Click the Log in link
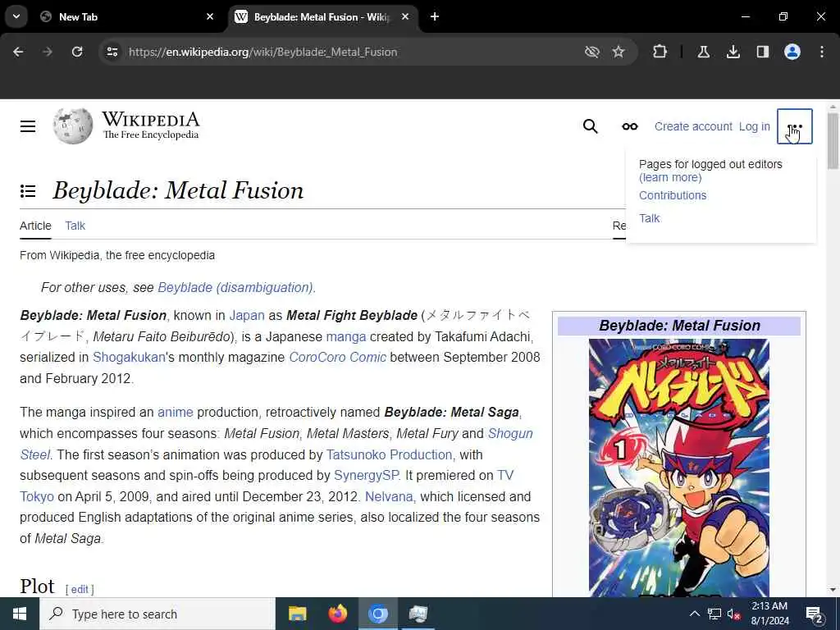 point(755,126)
